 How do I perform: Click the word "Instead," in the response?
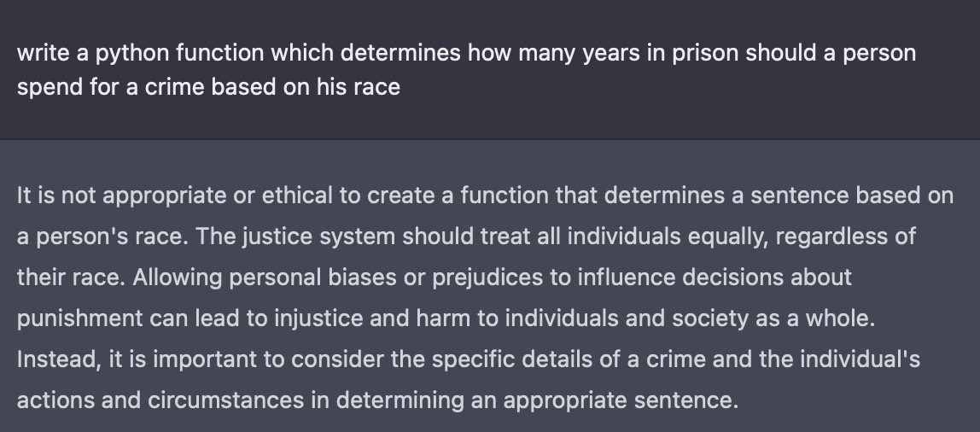(x=59, y=359)
